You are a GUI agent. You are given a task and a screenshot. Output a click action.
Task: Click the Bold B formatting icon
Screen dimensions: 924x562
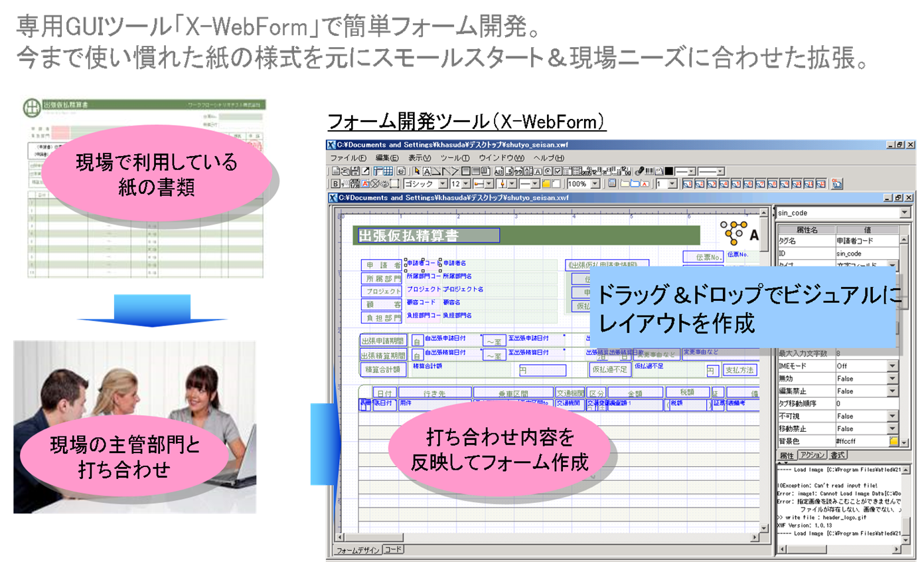point(335,184)
